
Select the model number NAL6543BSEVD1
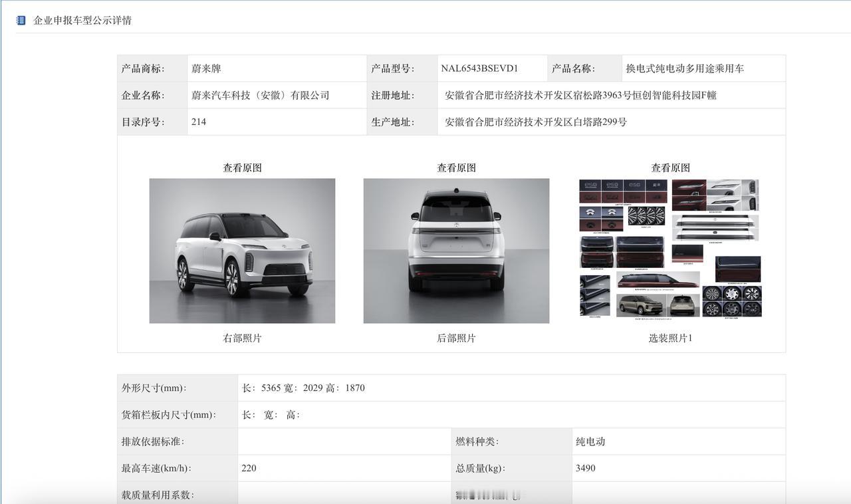(x=479, y=68)
